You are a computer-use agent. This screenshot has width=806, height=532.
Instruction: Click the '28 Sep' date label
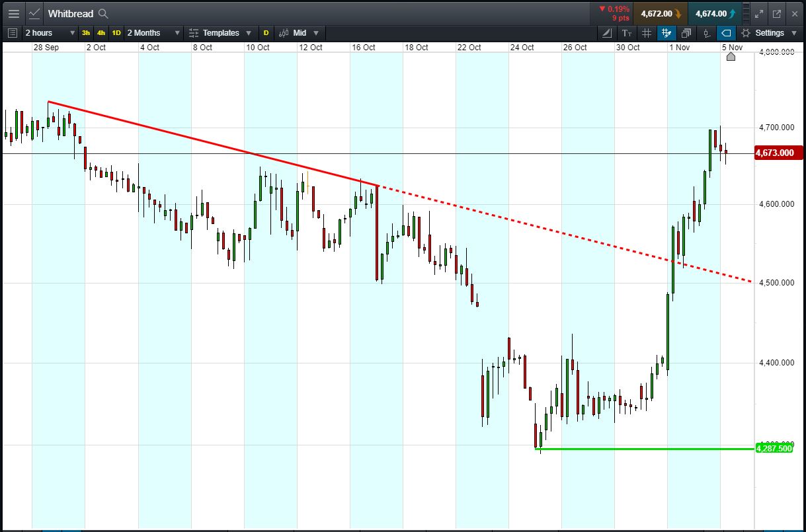[46, 48]
